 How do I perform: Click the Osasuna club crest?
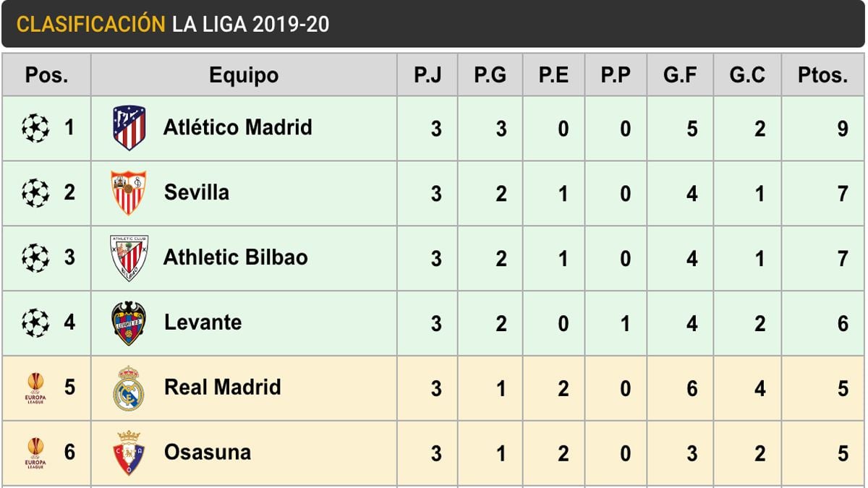[129, 453]
